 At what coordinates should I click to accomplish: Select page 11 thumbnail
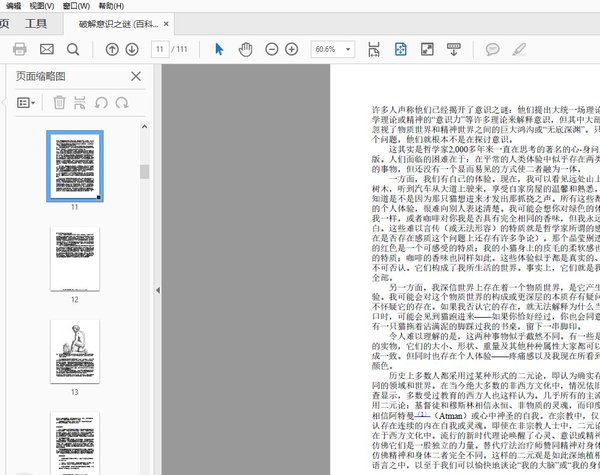(x=75, y=166)
